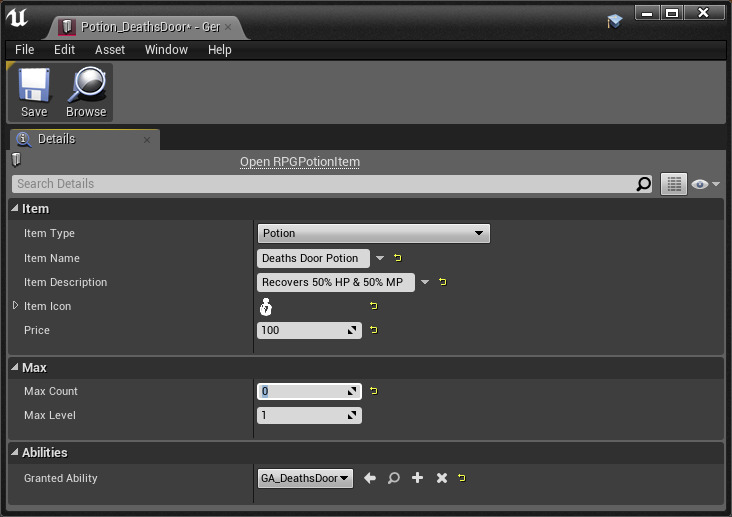Click the Max Level property label
732x517 pixels.
[x=49, y=415]
